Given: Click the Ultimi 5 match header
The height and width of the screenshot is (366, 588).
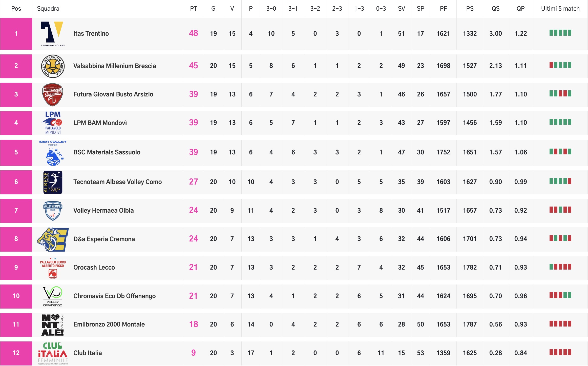Looking at the screenshot, I should coord(560,9).
